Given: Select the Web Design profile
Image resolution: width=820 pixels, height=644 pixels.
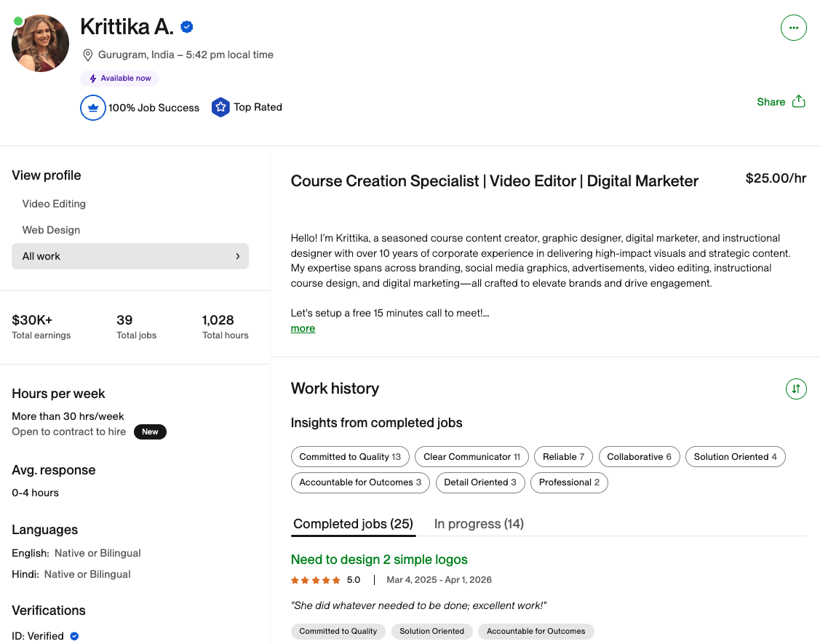Looking at the screenshot, I should coord(51,230).
